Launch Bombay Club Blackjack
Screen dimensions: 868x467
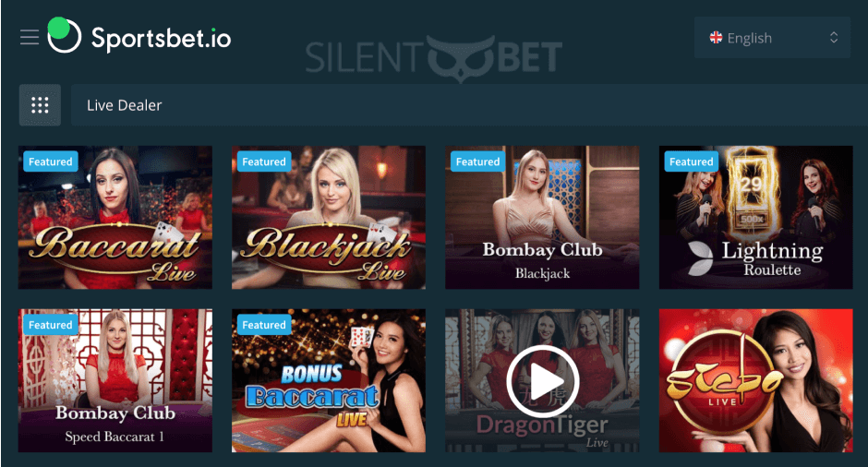click(x=542, y=218)
